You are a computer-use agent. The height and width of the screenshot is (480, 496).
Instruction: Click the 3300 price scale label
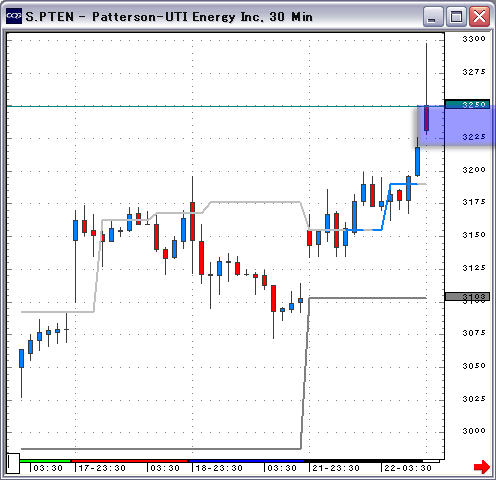tap(474, 39)
